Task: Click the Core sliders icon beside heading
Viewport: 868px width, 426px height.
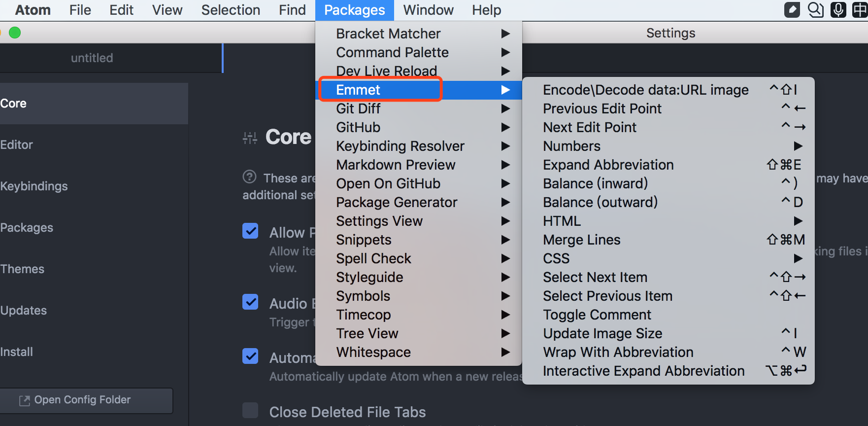Action: pos(250,138)
